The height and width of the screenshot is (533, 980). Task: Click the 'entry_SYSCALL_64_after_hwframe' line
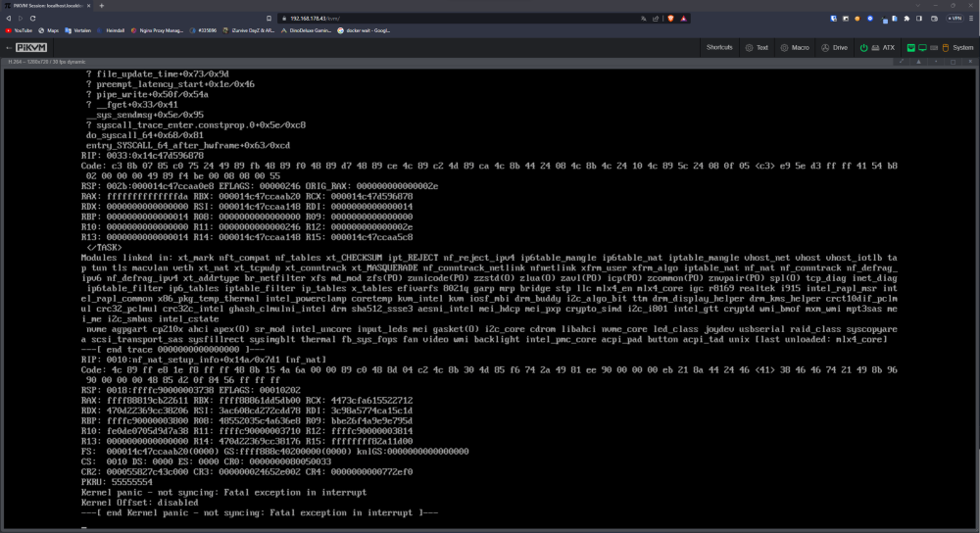(188, 146)
